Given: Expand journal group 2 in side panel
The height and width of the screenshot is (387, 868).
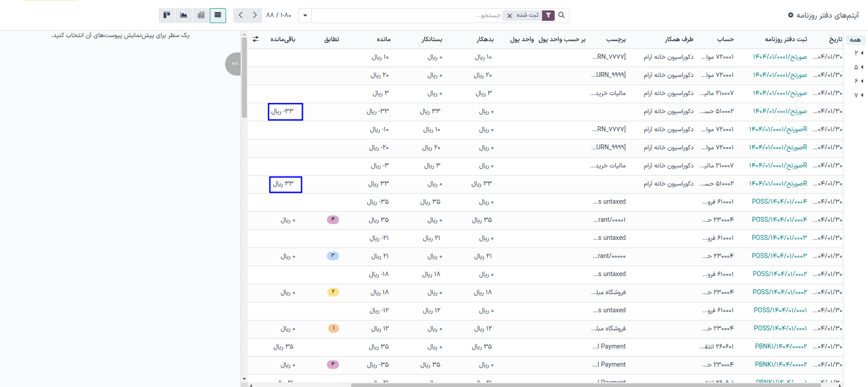Looking at the screenshot, I should [859, 53].
